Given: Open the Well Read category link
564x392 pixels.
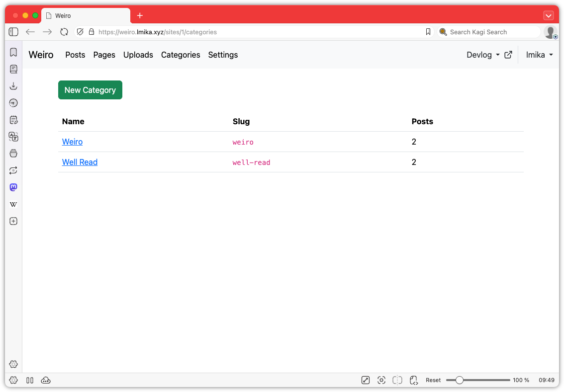Looking at the screenshot, I should 80,162.
